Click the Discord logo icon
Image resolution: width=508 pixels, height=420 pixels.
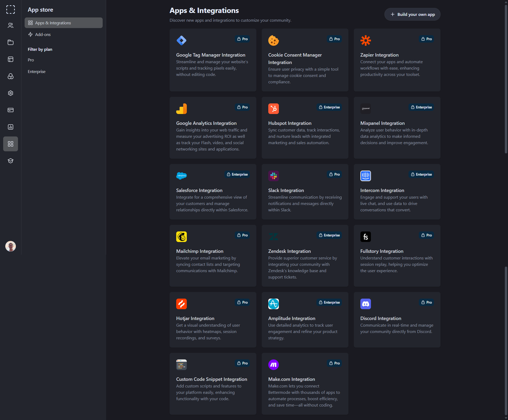[365, 304]
